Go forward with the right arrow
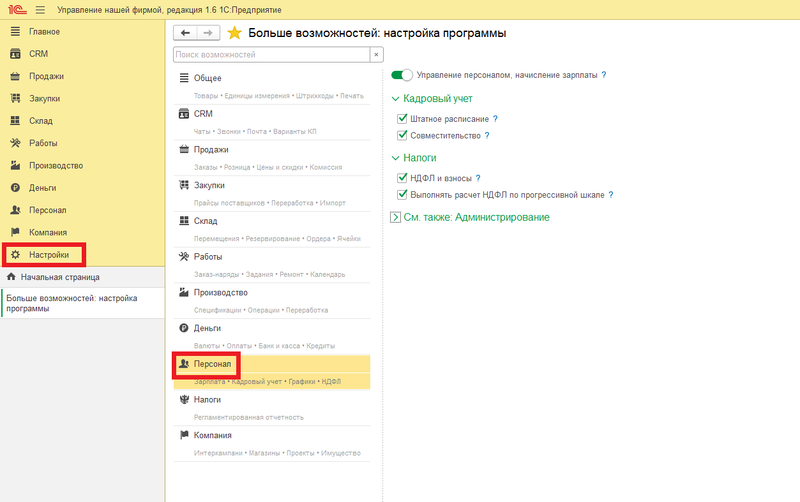The width and height of the screenshot is (800, 502). 208,33
